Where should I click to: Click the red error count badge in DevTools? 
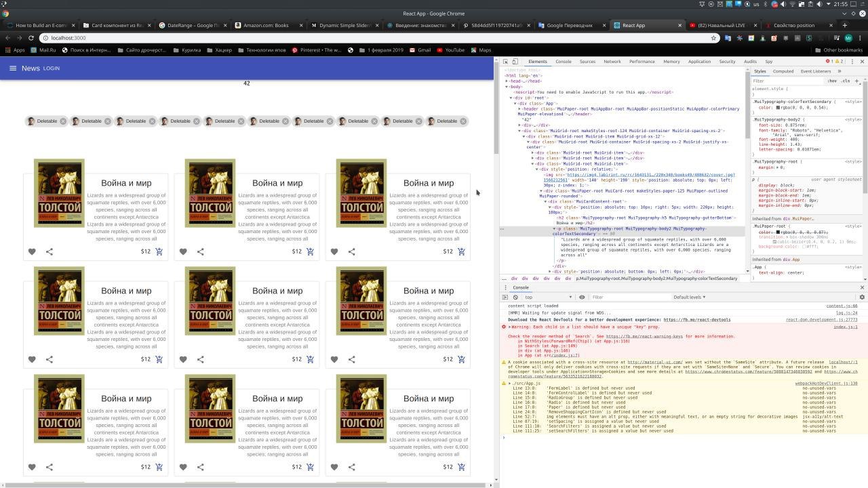click(x=830, y=62)
